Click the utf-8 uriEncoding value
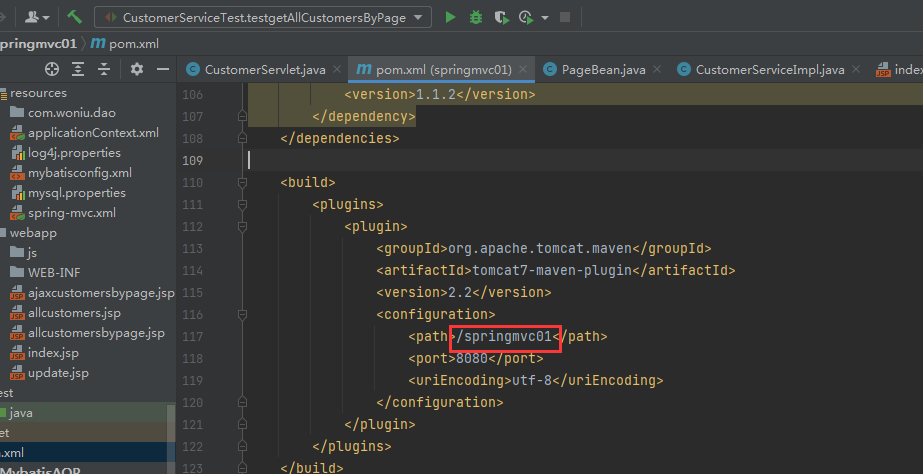 coord(532,380)
